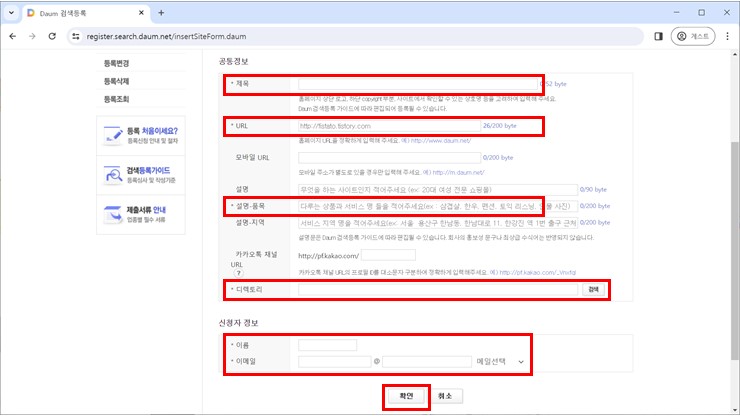Open the pf.kakao.com example link
Screen dimensions: 740x416
pos(538,272)
